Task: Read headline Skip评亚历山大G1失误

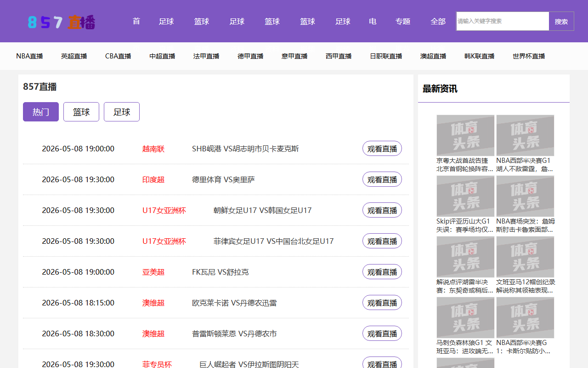Action: (x=465, y=225)
